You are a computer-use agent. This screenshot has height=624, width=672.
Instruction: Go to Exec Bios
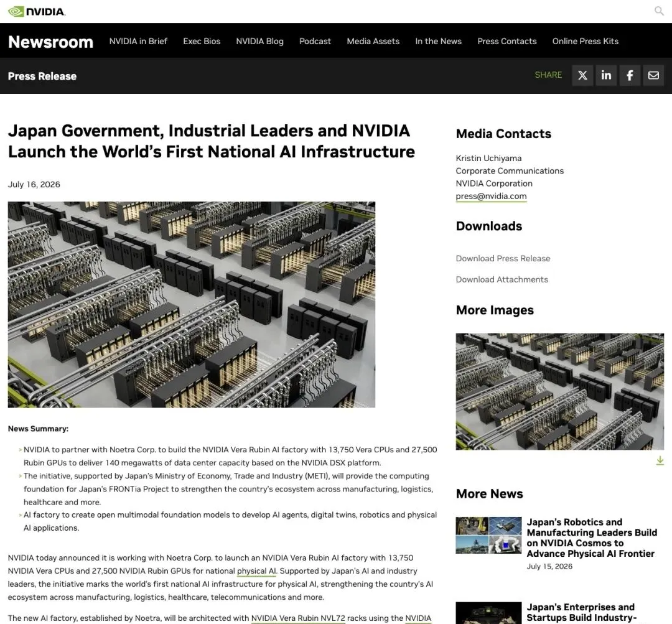[202, 41]
